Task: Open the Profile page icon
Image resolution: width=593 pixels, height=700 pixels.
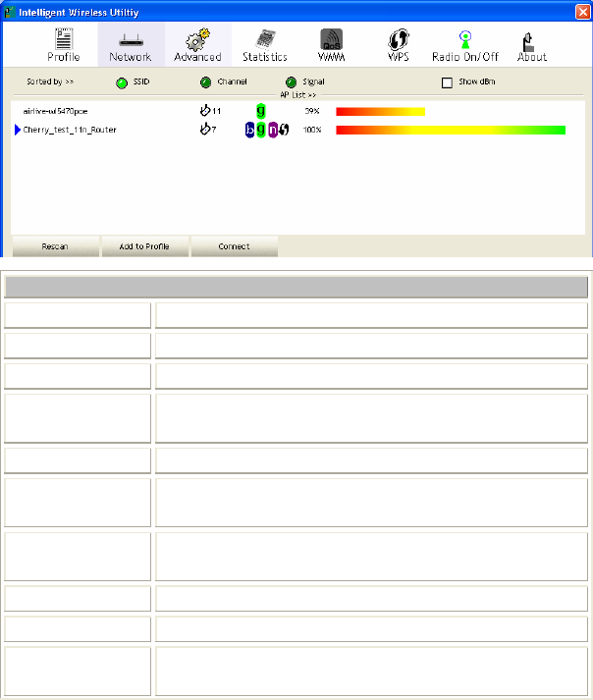Action: (x=64, y=38)
